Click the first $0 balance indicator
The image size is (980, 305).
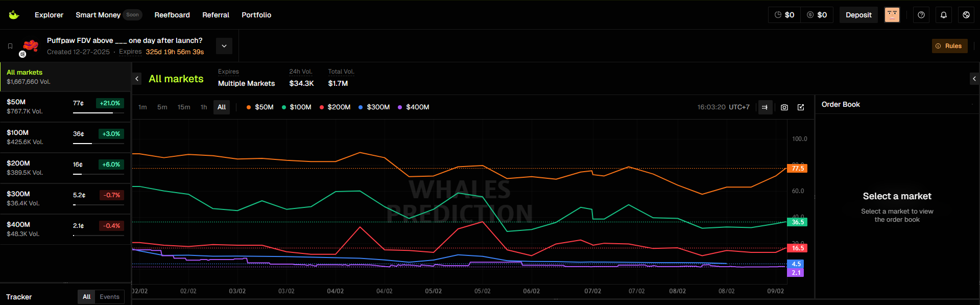[784, 15]
